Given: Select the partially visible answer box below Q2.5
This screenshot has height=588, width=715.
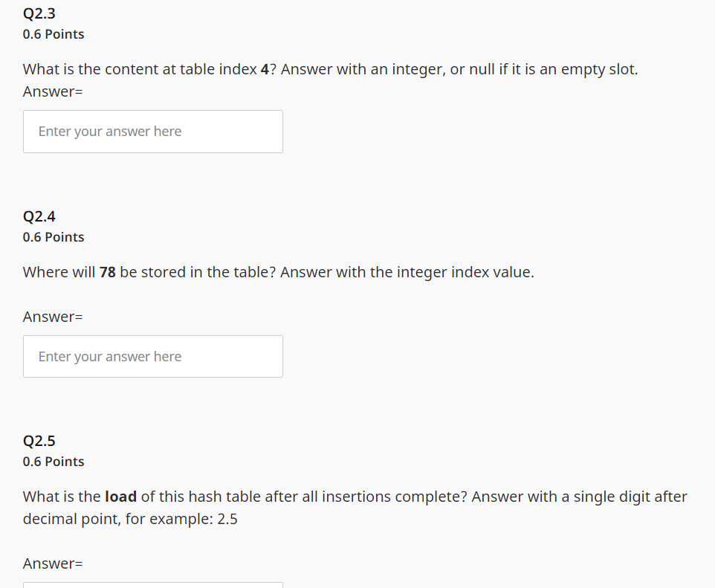Looking at the screenshot, I should point(152,586).
